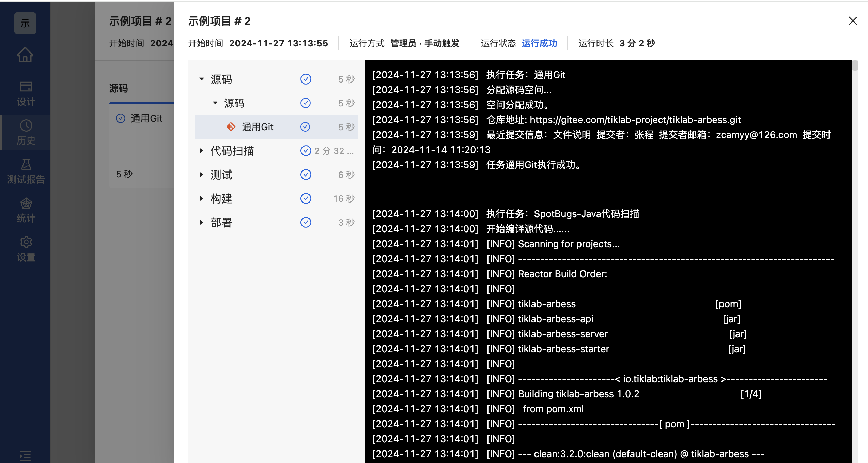Click the 运行成功 status link
Image resolution: width=868 pixels, height=463 pixels.
[x=539, y=43]
